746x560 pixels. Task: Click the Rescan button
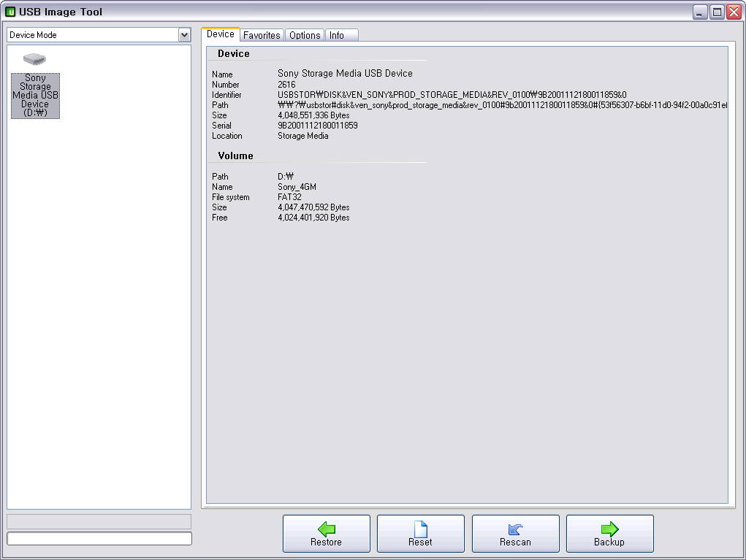tap(516, 534)
